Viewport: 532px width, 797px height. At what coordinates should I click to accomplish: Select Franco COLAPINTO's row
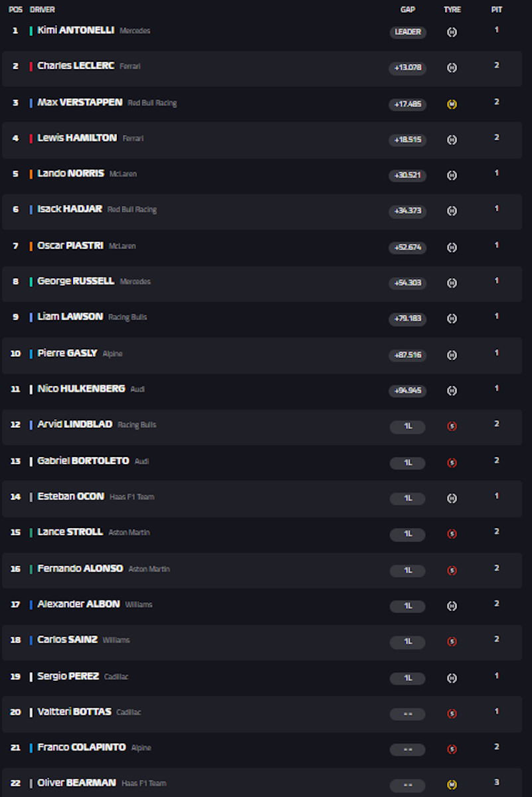pos(262,749)
